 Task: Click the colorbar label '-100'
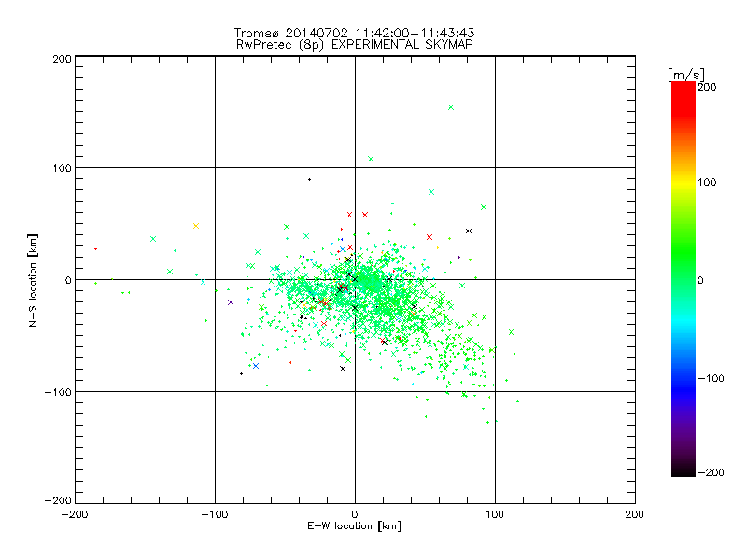[x=711, y=379]
